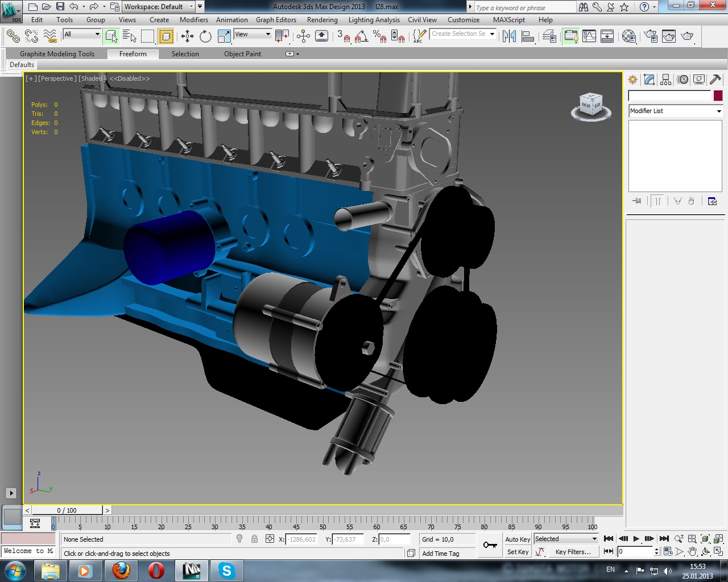Open Schematic View icon

coord(607,36)
